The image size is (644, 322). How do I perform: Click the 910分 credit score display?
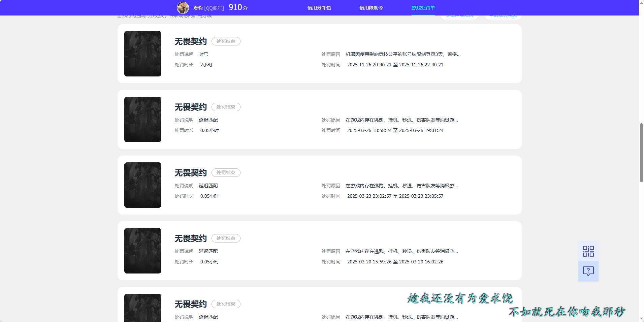[x=237, y=7]
